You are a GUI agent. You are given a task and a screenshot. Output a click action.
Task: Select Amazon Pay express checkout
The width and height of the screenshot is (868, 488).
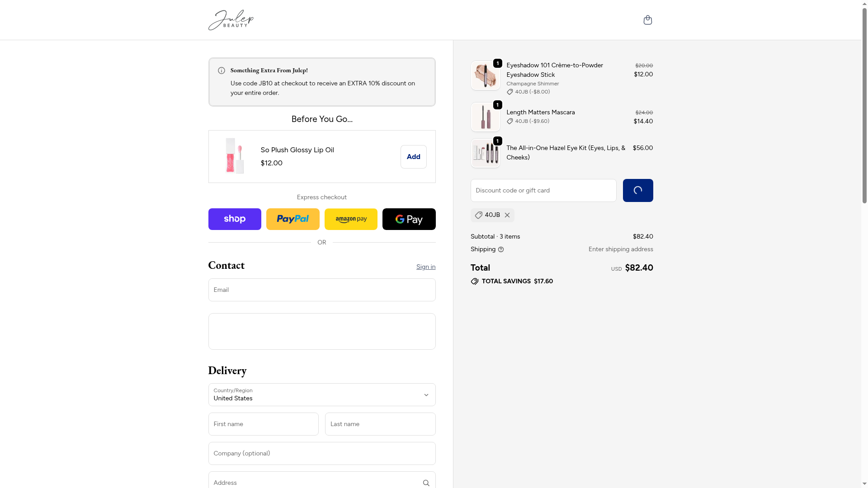click(351, 219)
